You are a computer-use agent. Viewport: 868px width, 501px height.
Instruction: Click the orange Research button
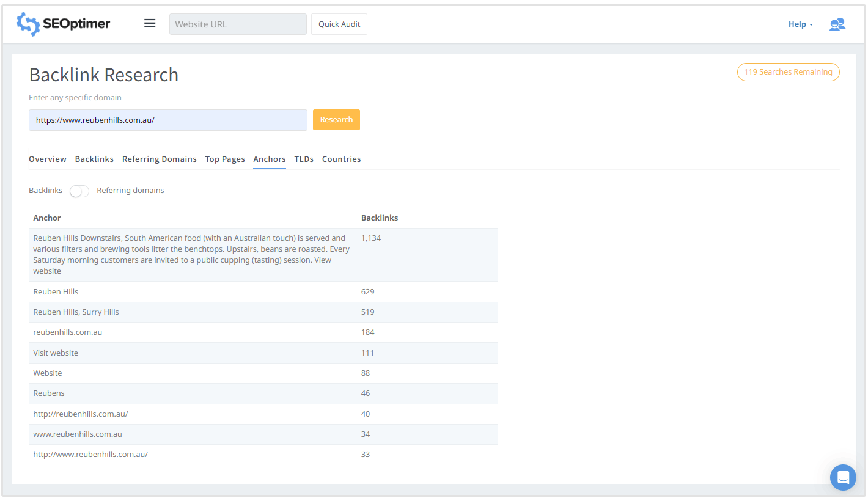336,120
